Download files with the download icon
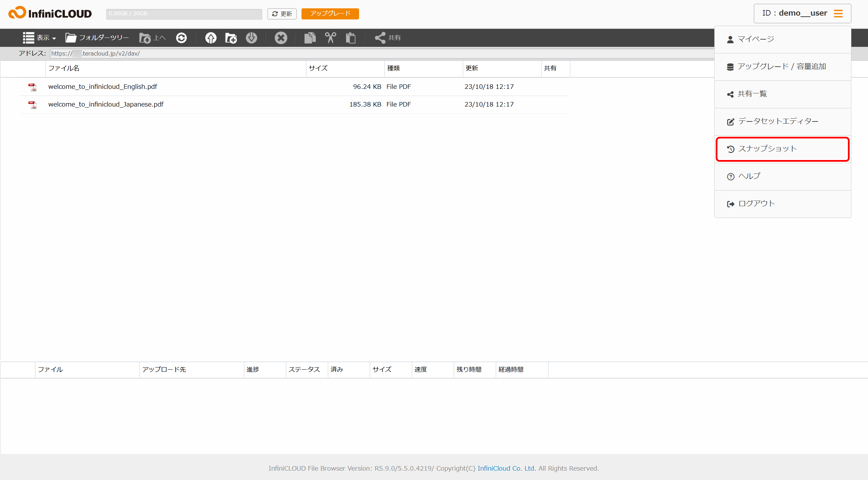 [x=252, y=37]
